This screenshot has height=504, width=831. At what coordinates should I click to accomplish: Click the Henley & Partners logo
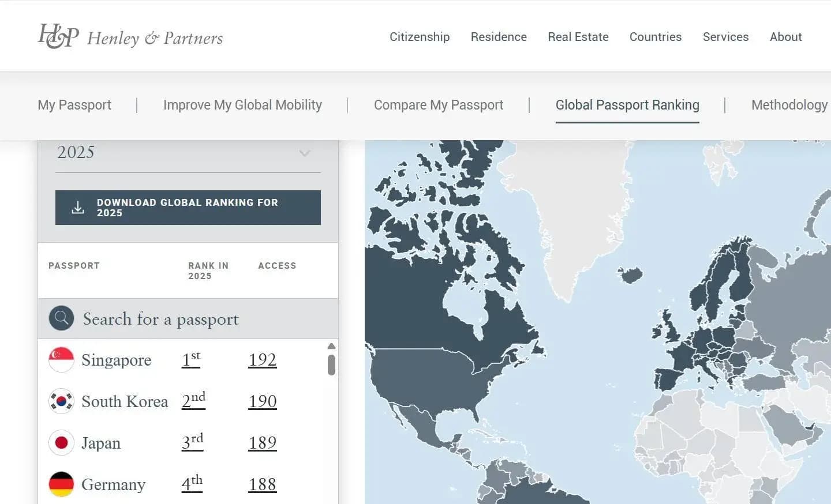click(x=130, y=36)
